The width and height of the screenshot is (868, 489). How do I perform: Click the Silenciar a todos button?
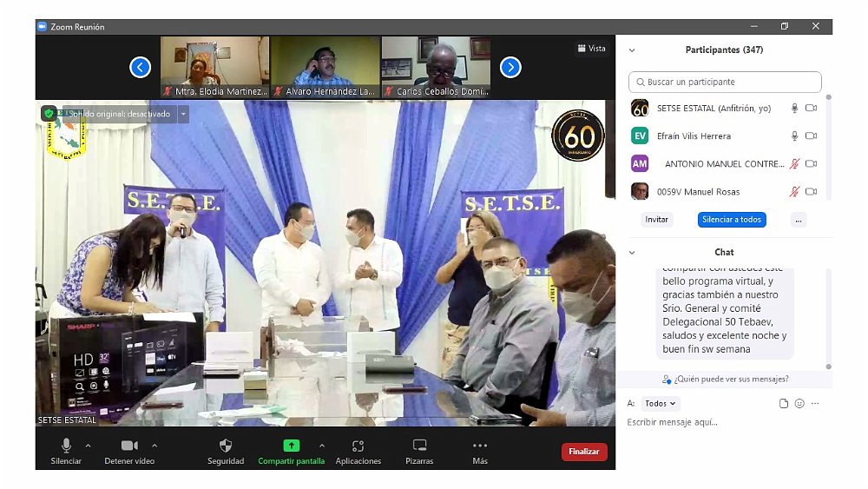[732, 220]
